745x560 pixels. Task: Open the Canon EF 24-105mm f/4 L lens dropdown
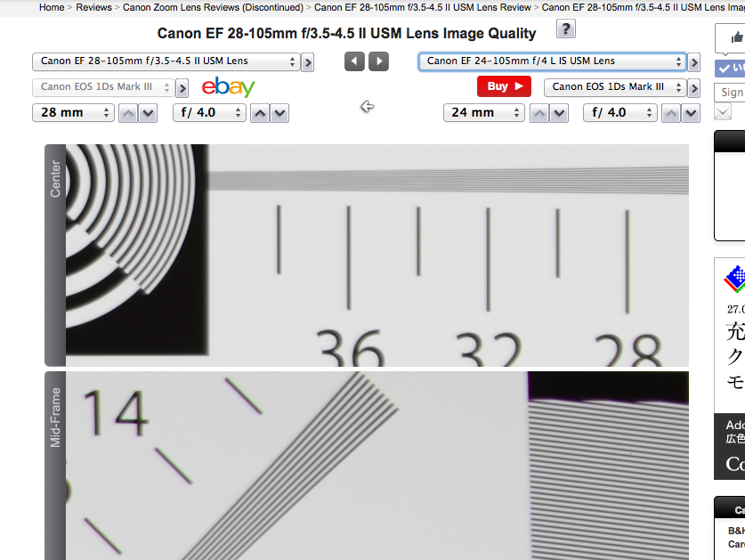pyautogui.click(x=552, y=61)
